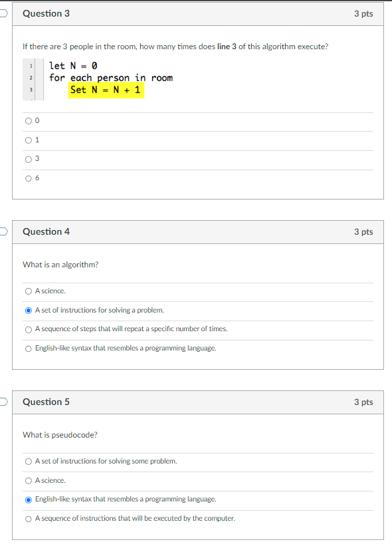Select answer "3" in Question 3

(29, 158)
